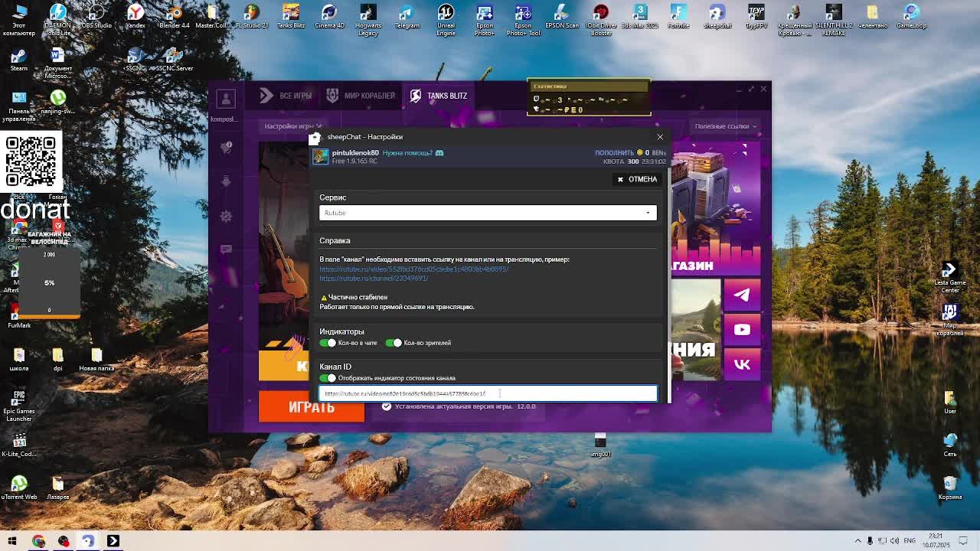This screenshot has width=980, height=551.
Task: Open the 3ds Max 2025 desktop shortcut
Action: 640,17
